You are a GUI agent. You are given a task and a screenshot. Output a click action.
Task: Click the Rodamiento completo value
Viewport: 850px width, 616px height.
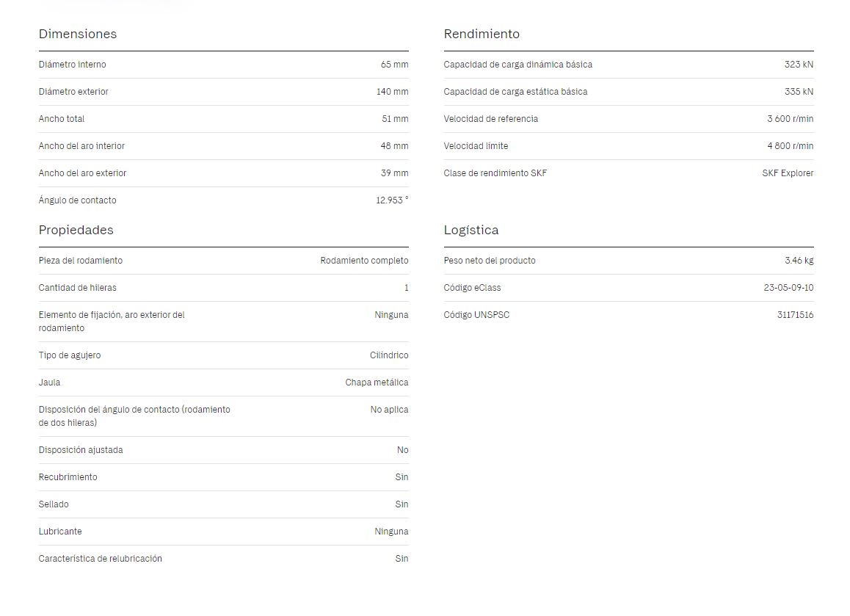364,261
